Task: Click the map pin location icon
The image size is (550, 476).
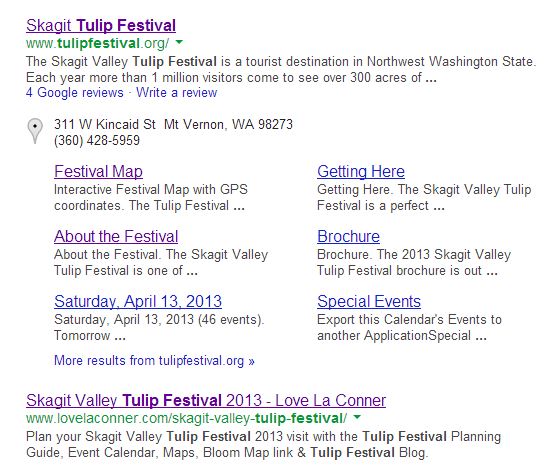Action: pyautogui.click(x=35, y=131)
